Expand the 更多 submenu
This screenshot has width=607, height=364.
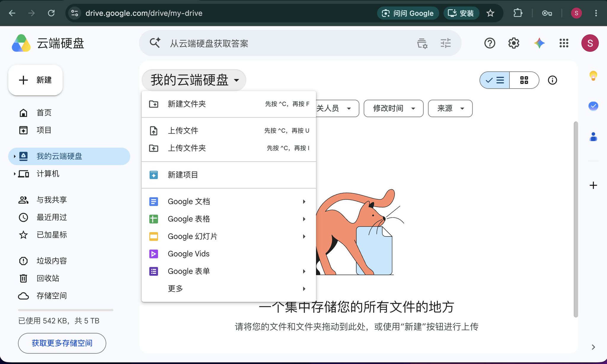click(229, 288)
